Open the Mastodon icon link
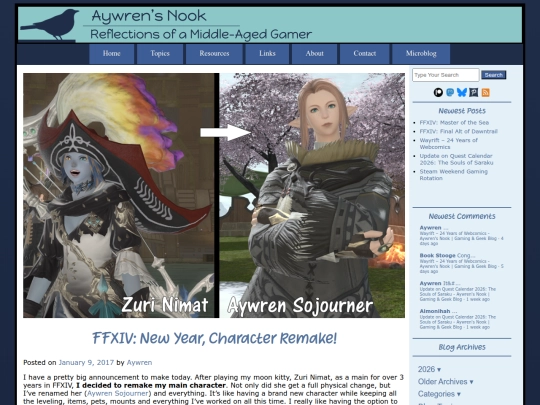Image resolution: width=540 pixels, height=405 pixels. tap(450, 92)
